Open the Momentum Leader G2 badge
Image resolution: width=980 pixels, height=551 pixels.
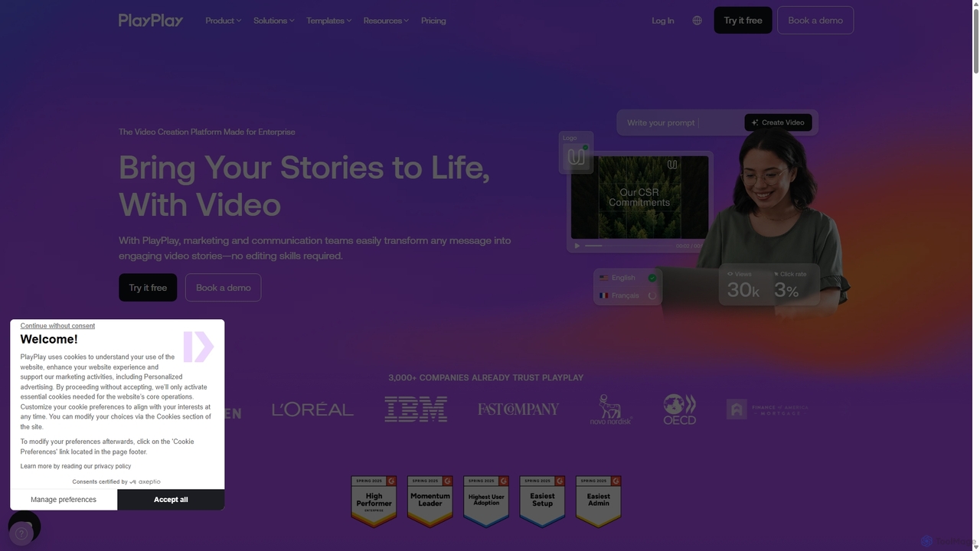(430, 502)
